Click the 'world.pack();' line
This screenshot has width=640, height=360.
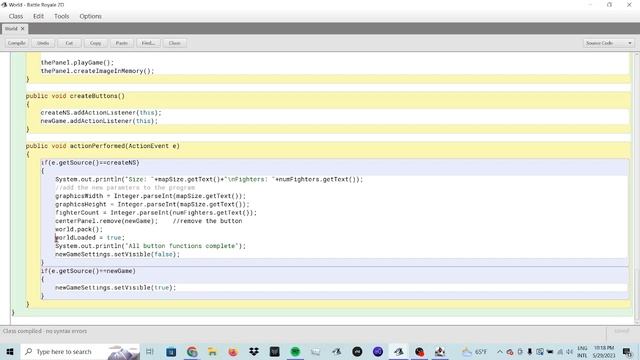point(79,229)
